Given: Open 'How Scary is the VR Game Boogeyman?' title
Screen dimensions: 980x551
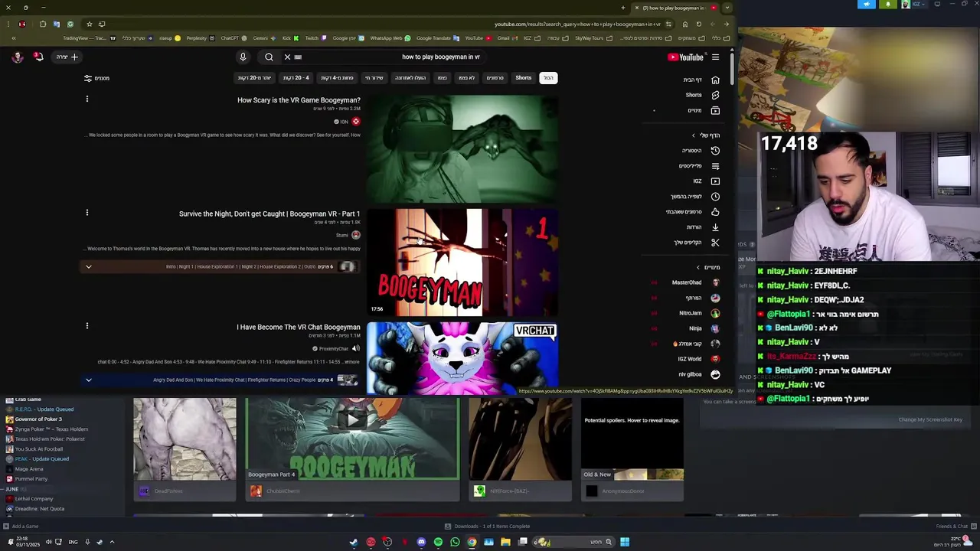Looking at the screenshot, I should (x=299, y=100).
